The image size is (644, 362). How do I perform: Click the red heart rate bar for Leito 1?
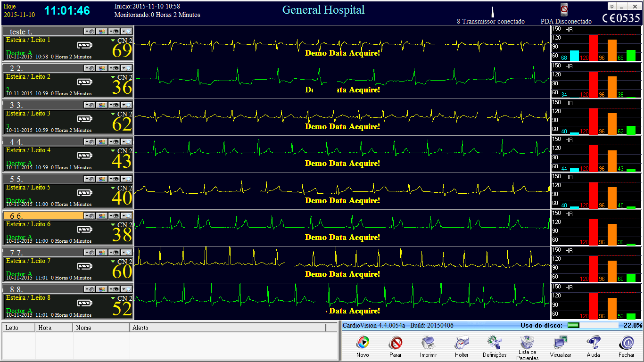[593, 48]
